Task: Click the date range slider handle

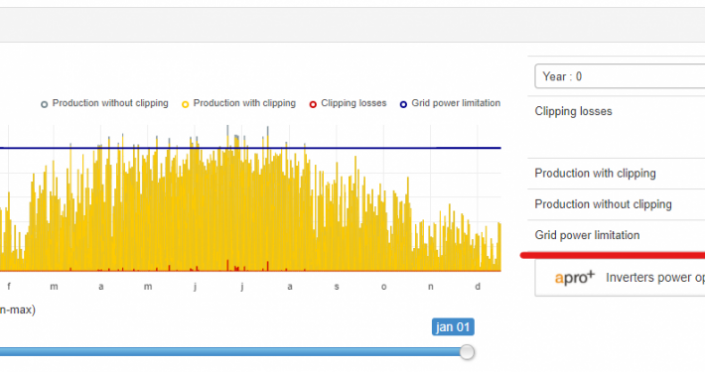Action: (x=467, y=352)
